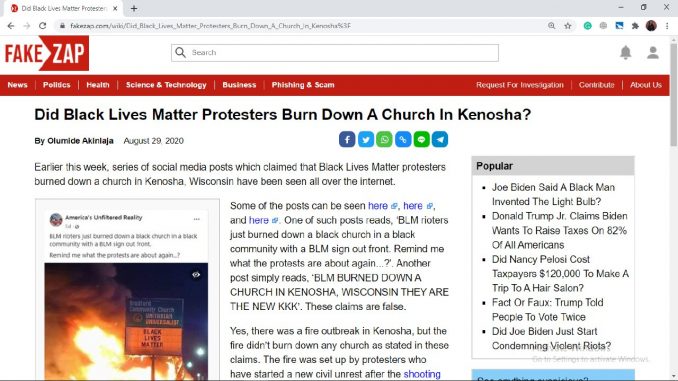Click the site Search field
Image resolution: width=678 pixels, height=381 pixels.
pos(335,53)
